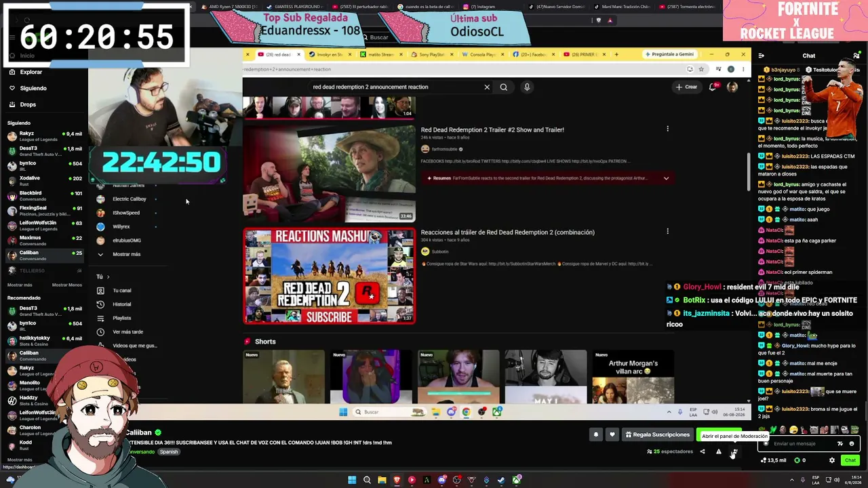
Task: Click Mostrar Menos in followed channels
Action: [x=67, y=285]
